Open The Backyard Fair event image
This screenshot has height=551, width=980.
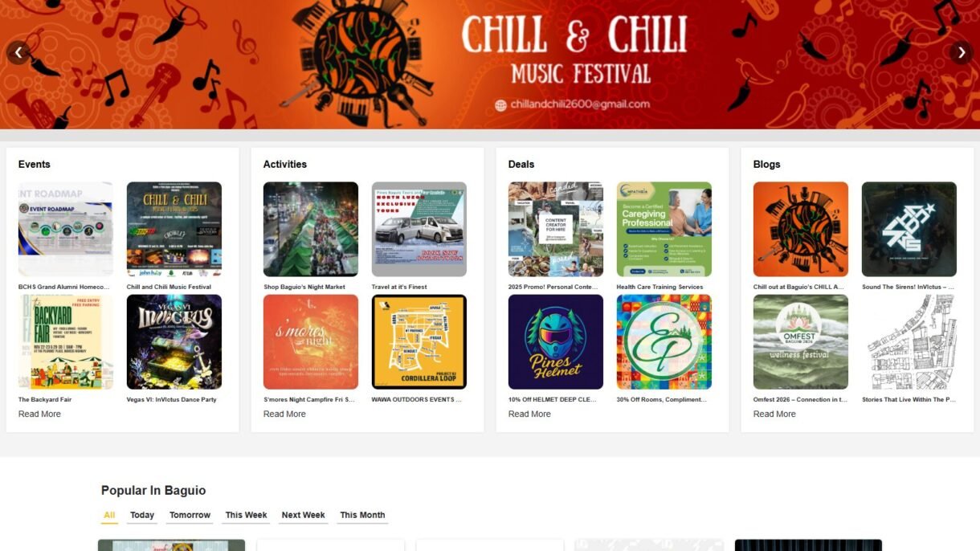[x=66, y=342]
